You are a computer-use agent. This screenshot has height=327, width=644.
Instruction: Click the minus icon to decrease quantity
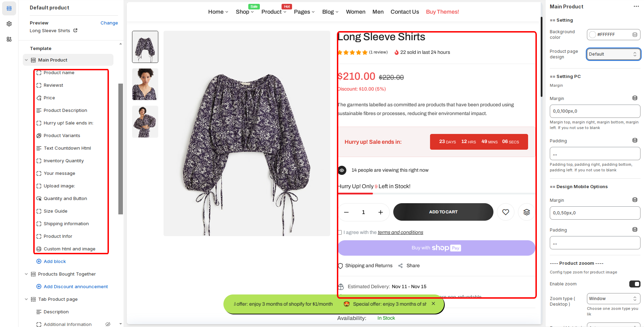tap(346, 212)
